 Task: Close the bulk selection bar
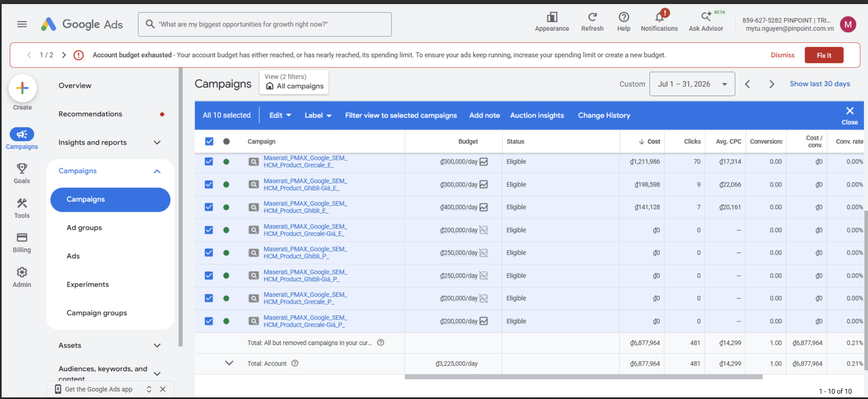850,115
